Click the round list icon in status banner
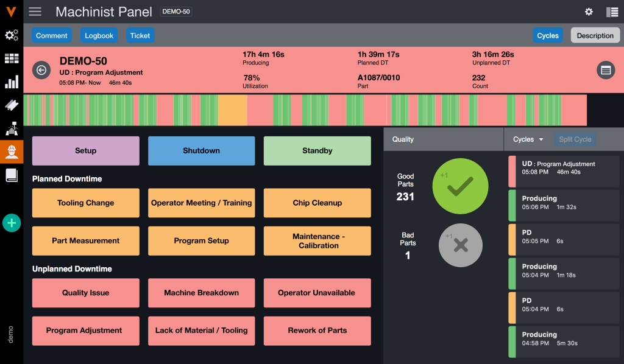The image size is (624, 364). coord(605,70)
